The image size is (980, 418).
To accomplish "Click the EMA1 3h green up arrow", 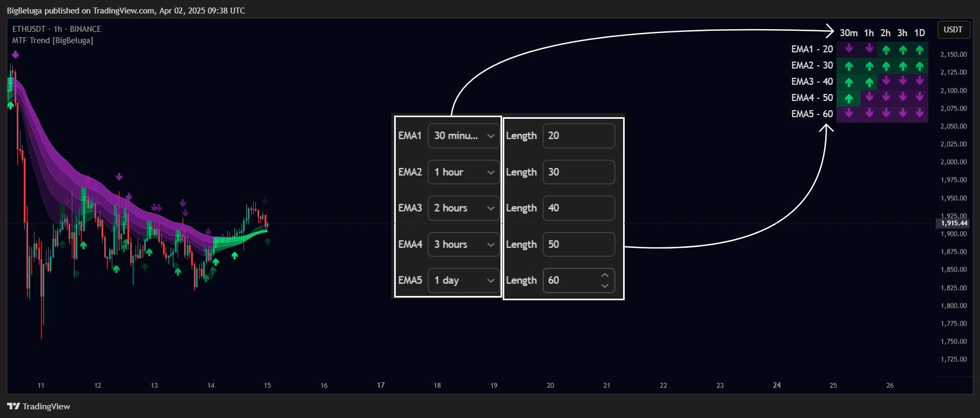I will 903,50.
